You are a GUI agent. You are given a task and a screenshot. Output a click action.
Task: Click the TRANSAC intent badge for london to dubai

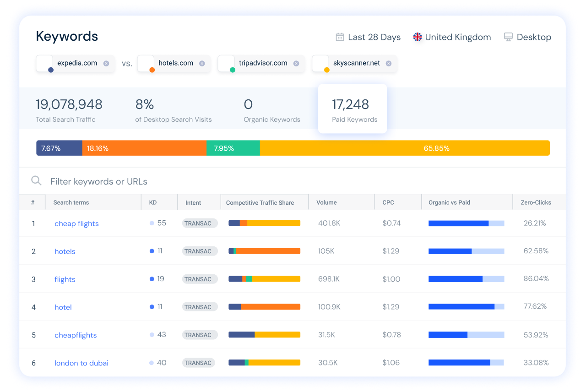point(200,363)
